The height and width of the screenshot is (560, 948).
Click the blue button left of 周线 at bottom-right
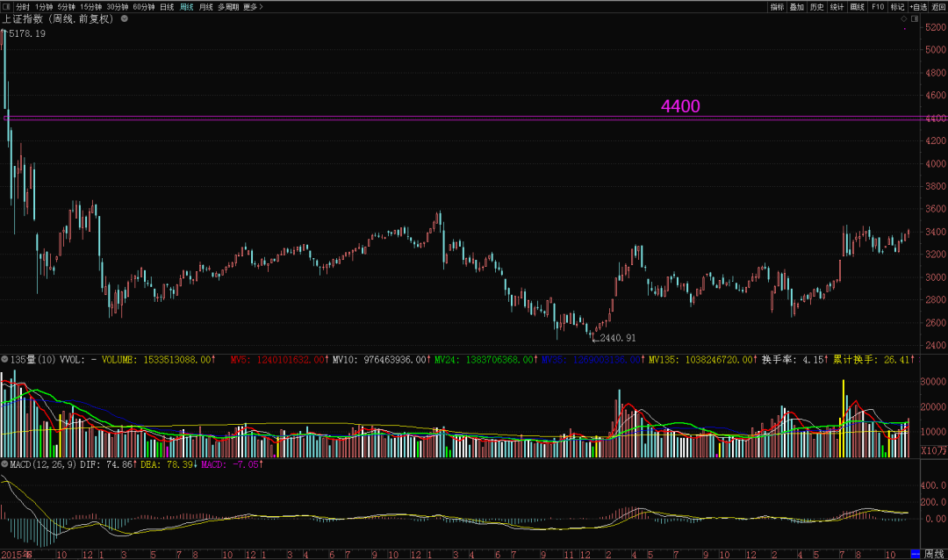916,554
